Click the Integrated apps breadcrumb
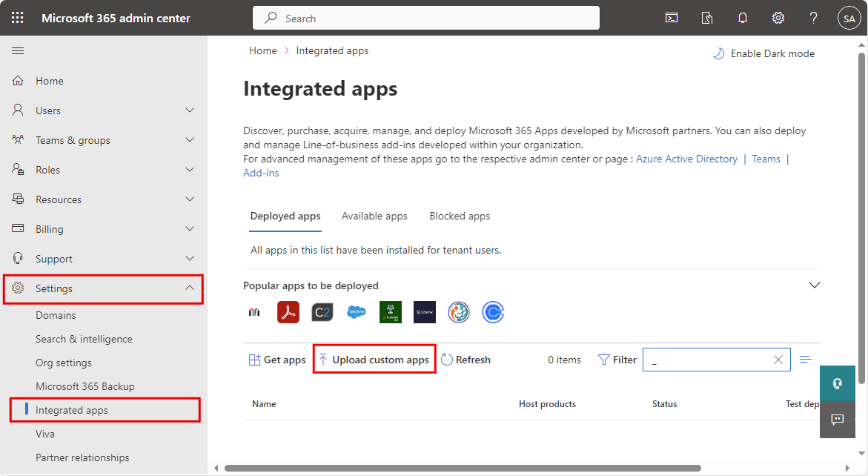 pos(332,51)
